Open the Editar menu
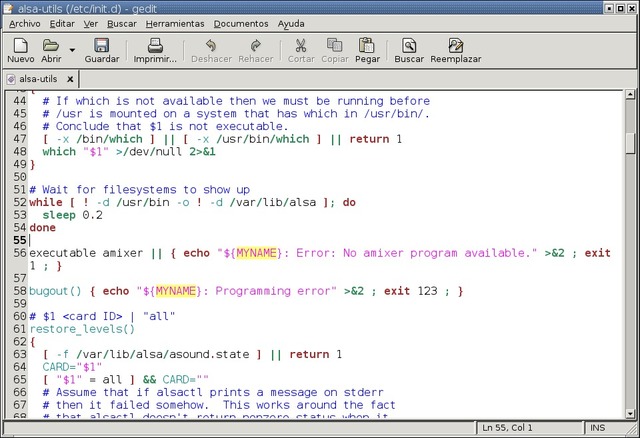The image size is (640, 438). [x=62, y=24]
